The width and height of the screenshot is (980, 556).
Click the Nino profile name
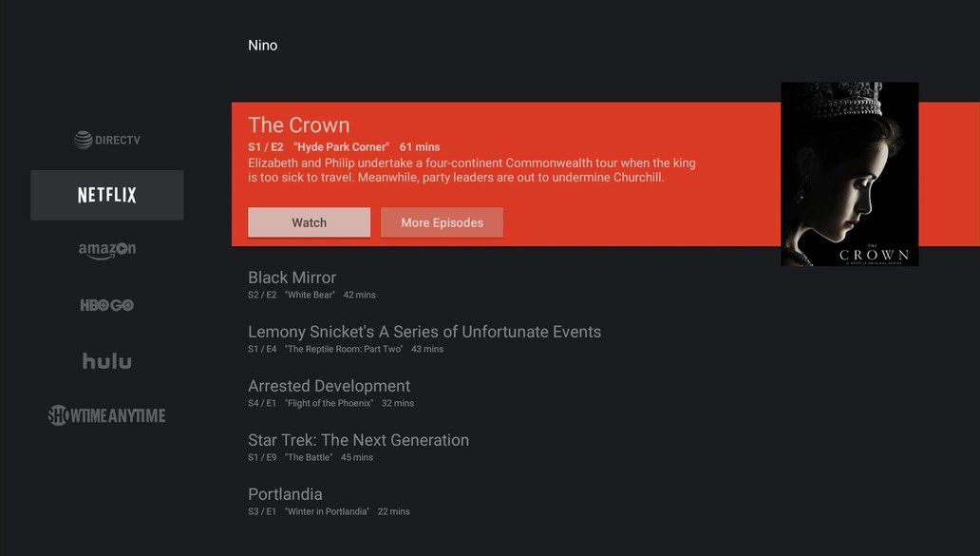262,46
